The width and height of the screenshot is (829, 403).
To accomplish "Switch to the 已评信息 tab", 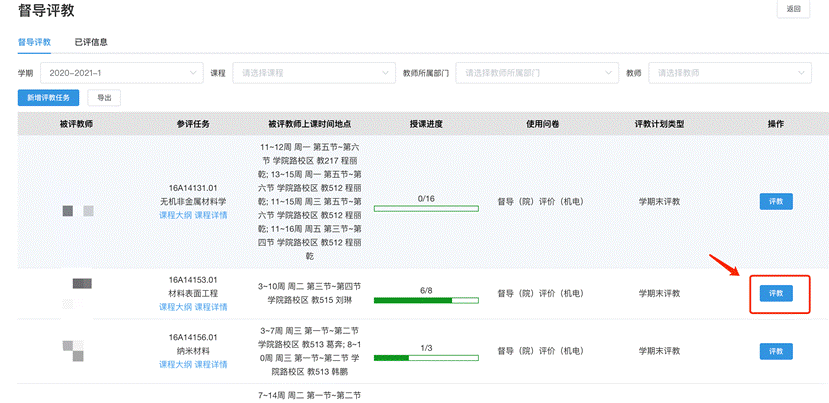I will tap(91, 42).
